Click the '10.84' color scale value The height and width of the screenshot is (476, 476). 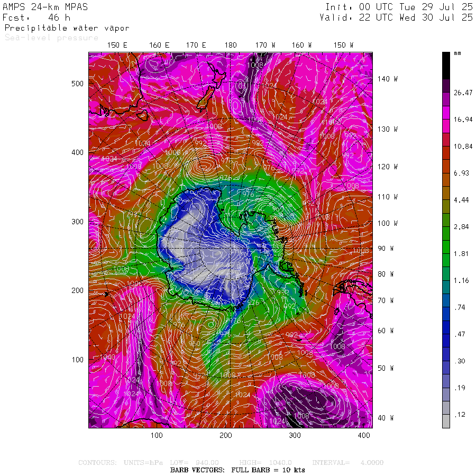463,147
